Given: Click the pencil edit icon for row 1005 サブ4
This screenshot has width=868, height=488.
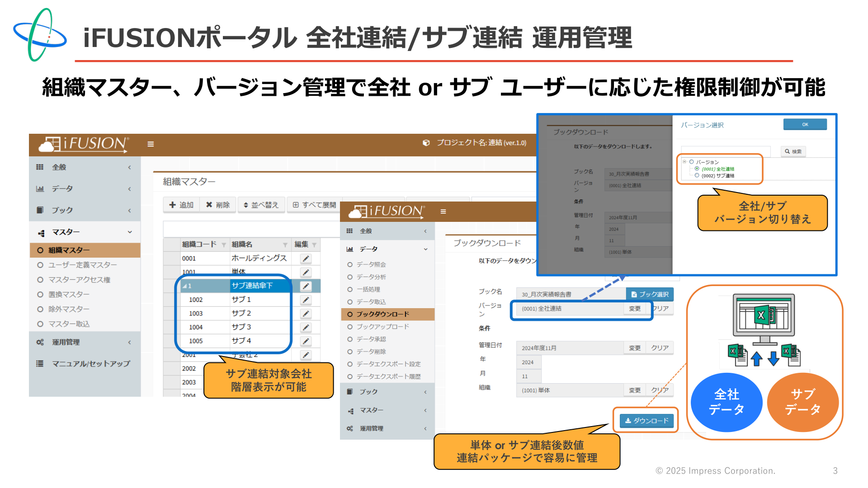Looking at the screenshot, I should (306, 341).
